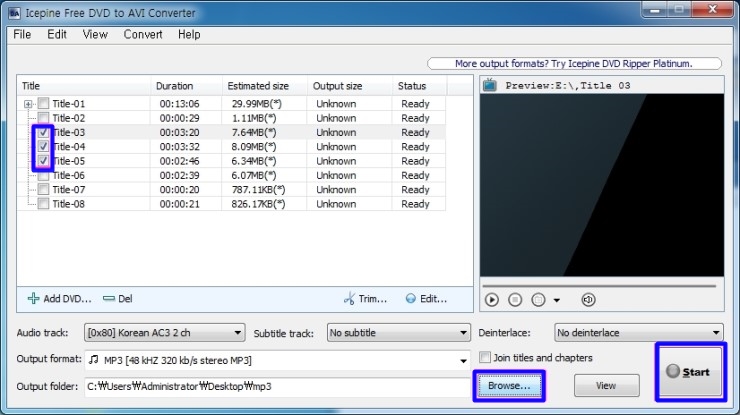Open the Help menu

pyautogui.click(x=189, y=34)
